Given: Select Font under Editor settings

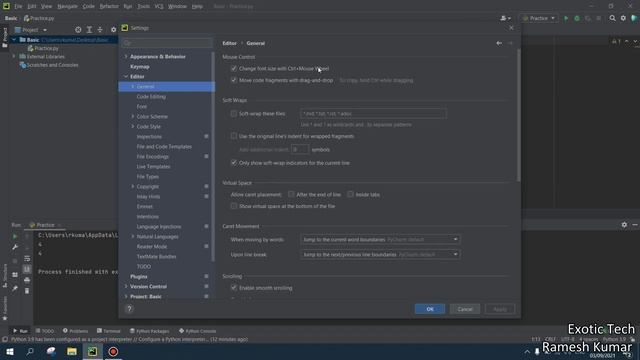Looking at the screenshot, I should (142, 107).
